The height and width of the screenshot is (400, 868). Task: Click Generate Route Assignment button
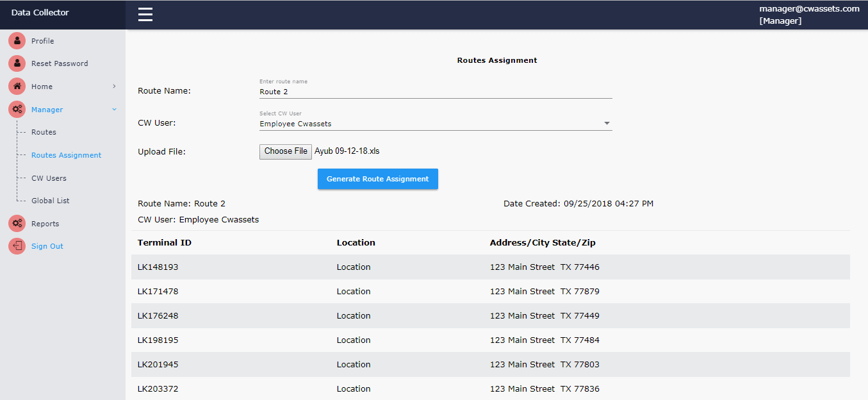[x=378, y=179]
